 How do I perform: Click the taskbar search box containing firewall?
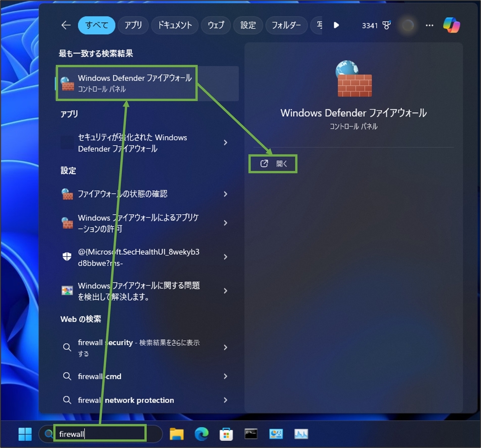(x=100, y=434)
